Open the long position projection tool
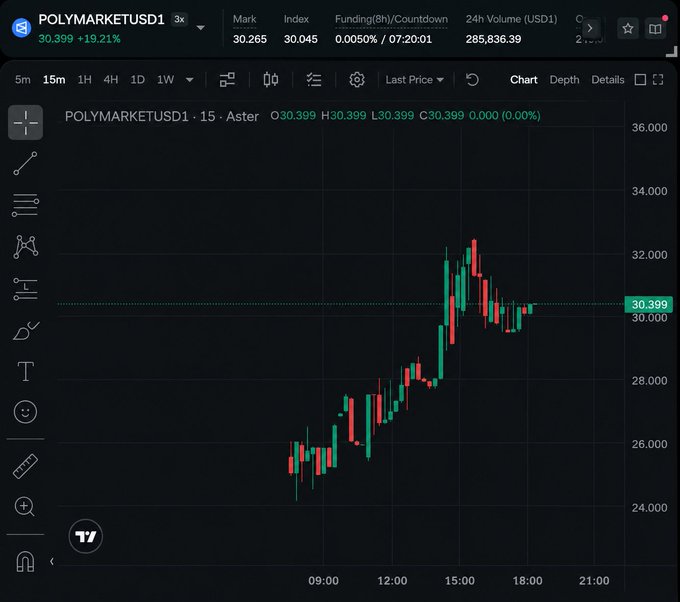Screen dimensions: 680x602 point(25,289)
